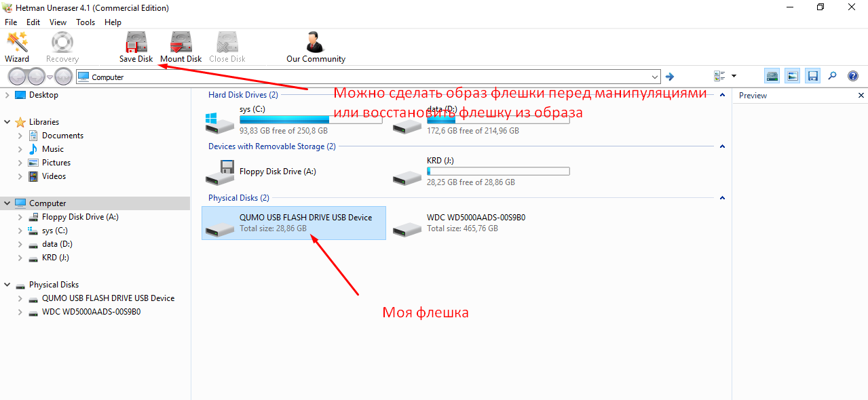Image resolution: width=868 pixels, height=400 pixels.
Task: Select KRD (J:) removable drive in main pane
Action: point(482,172)
